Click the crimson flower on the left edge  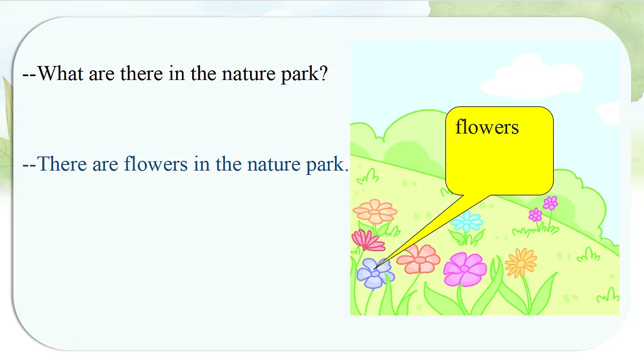[368, 240]
